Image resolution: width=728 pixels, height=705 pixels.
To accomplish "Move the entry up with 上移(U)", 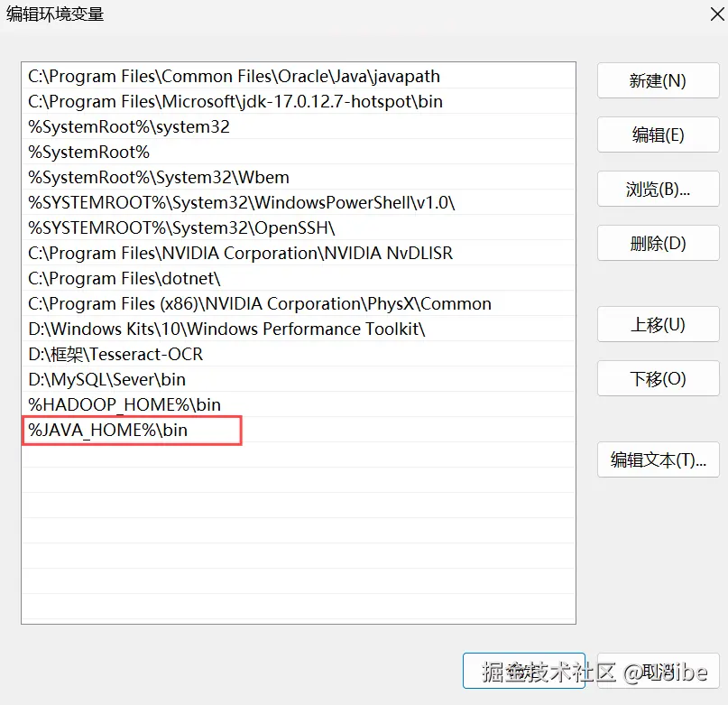I will tap(658, 324).
